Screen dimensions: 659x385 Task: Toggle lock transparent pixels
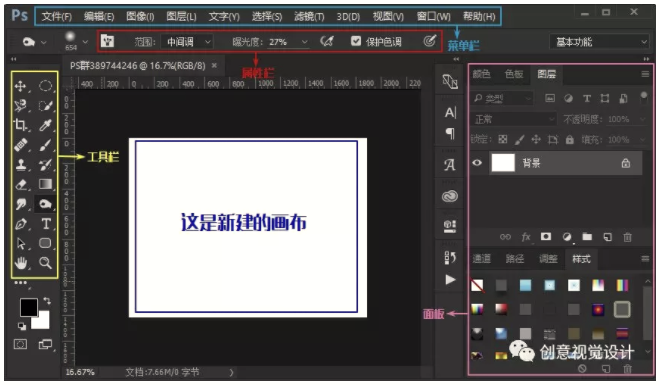tap(503, 140)
